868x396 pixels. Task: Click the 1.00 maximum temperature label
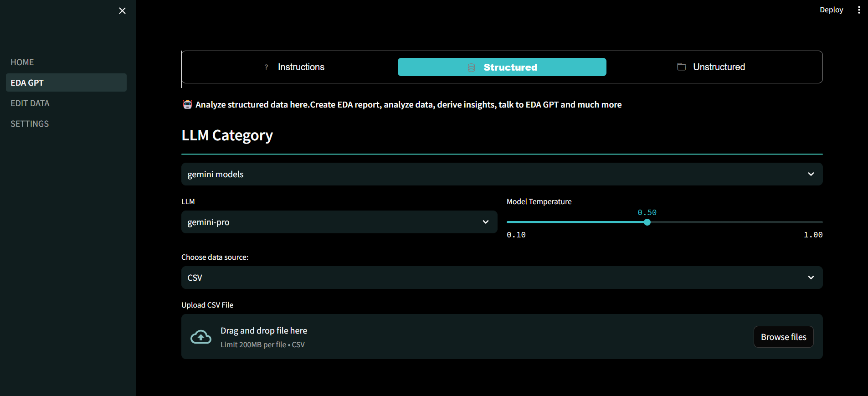pyautogui.click(x=813, y=235)
